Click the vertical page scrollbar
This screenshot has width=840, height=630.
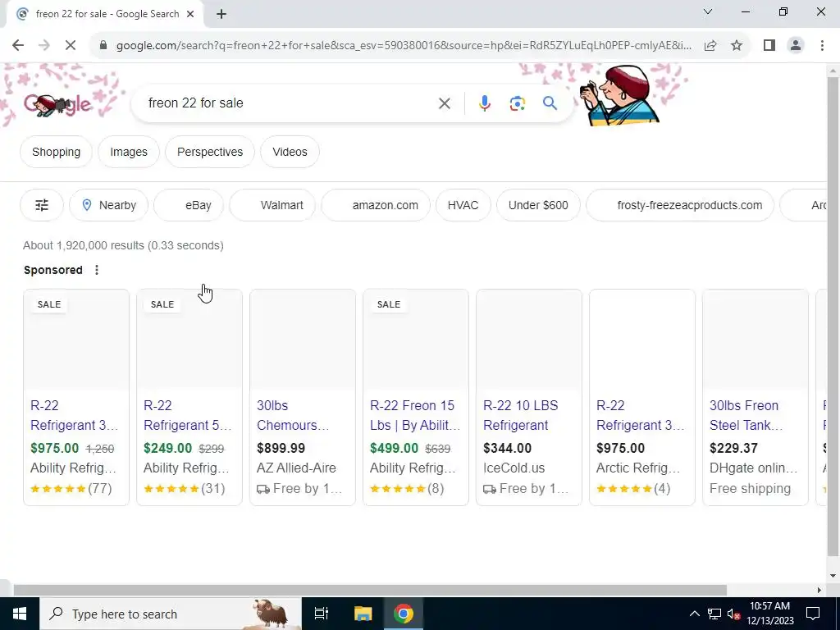833,316
